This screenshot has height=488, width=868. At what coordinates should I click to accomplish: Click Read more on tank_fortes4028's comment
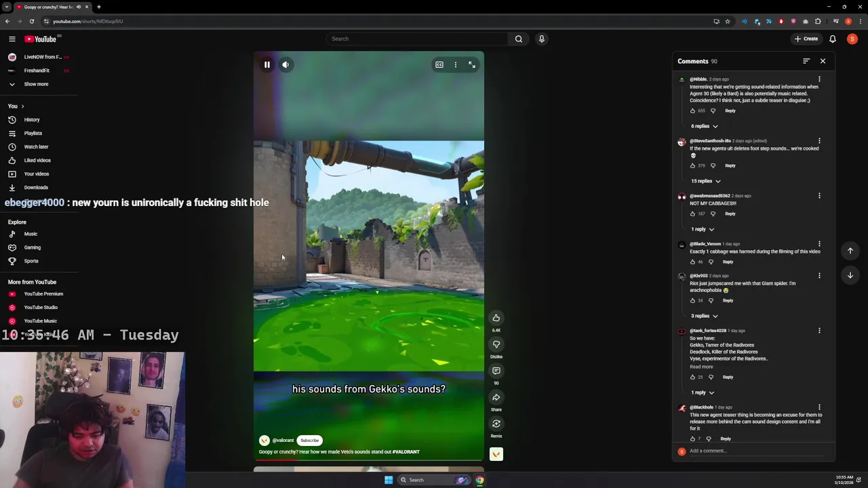pyautogui.click(x=701, y=367)
